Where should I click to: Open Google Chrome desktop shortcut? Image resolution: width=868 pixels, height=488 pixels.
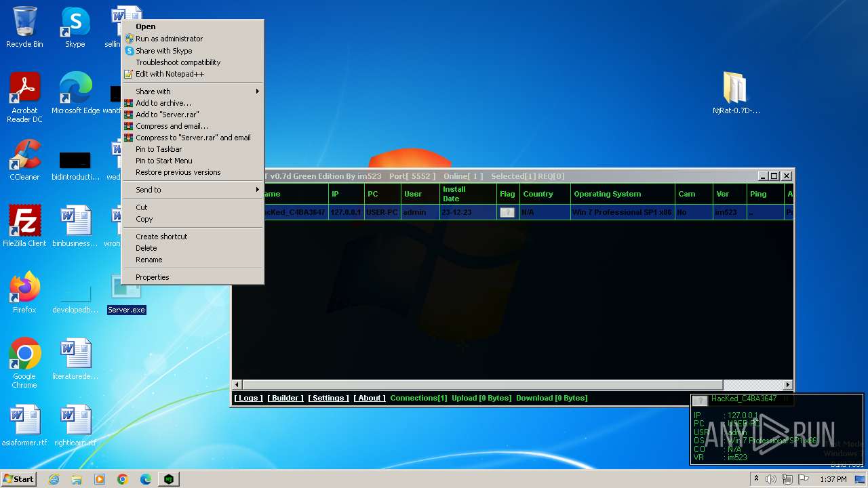tap(24, 363)
